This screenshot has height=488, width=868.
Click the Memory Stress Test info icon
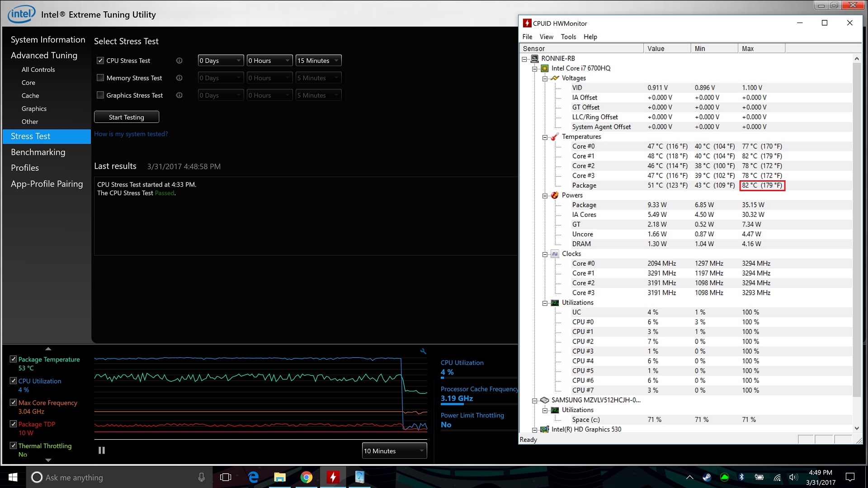click(x=179, y=78)
